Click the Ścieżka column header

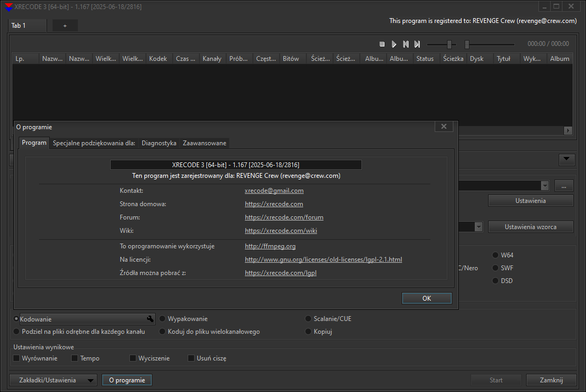coord(453,59)
